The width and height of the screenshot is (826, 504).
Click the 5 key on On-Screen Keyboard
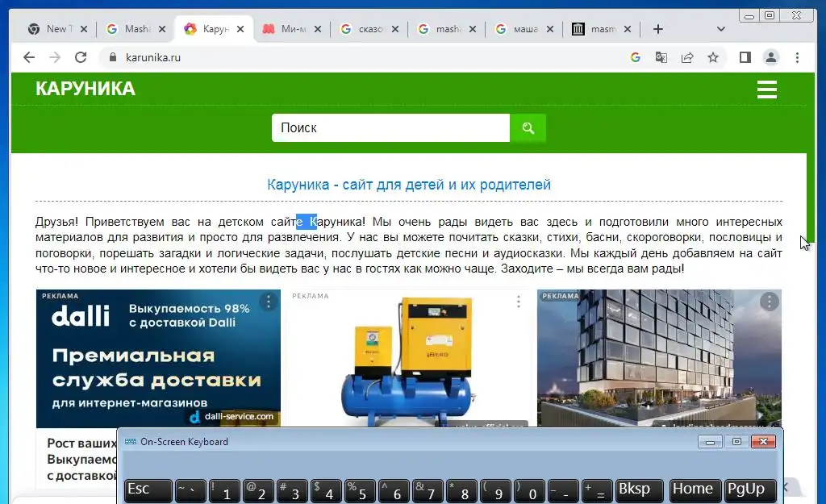click(359, 491)
